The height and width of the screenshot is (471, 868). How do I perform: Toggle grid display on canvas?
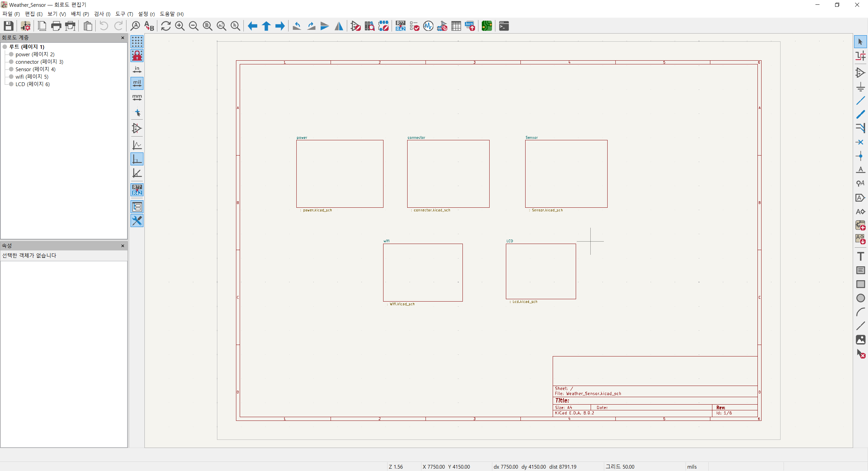tap(137, 42)
